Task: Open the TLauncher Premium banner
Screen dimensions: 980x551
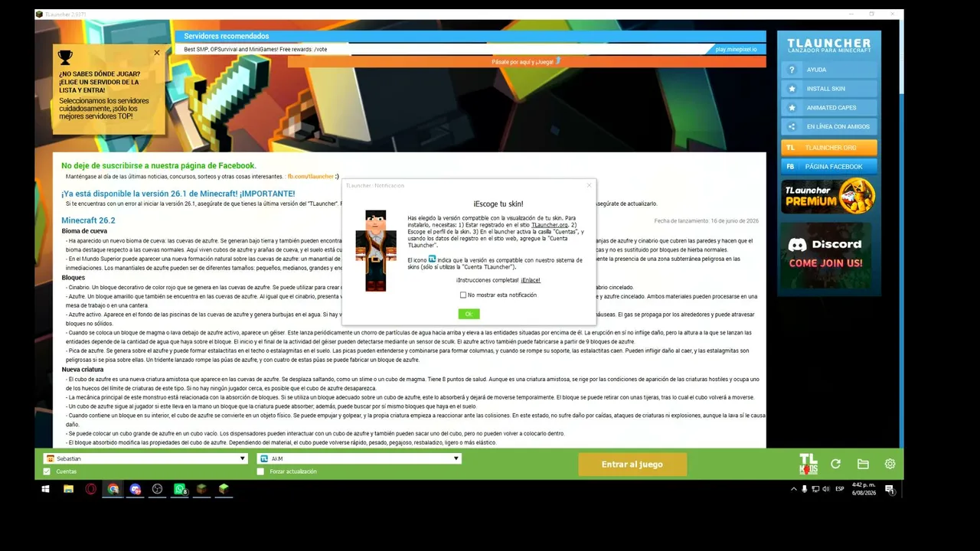Action: tap(829, 195)
